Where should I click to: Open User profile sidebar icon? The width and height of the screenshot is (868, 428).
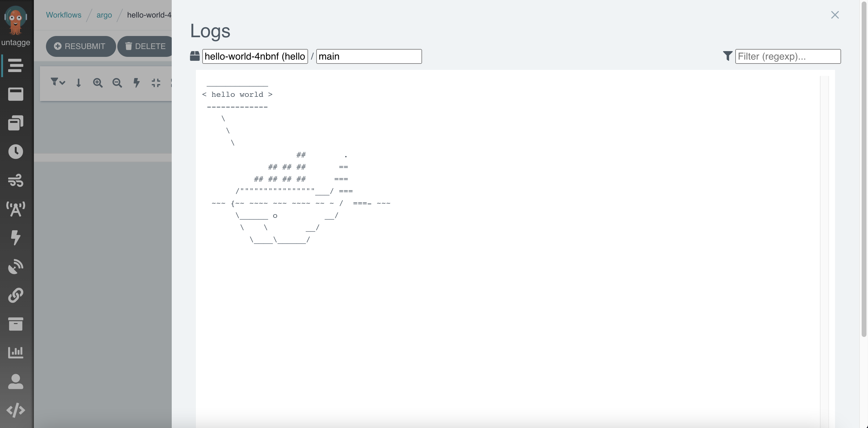(15, 381)
